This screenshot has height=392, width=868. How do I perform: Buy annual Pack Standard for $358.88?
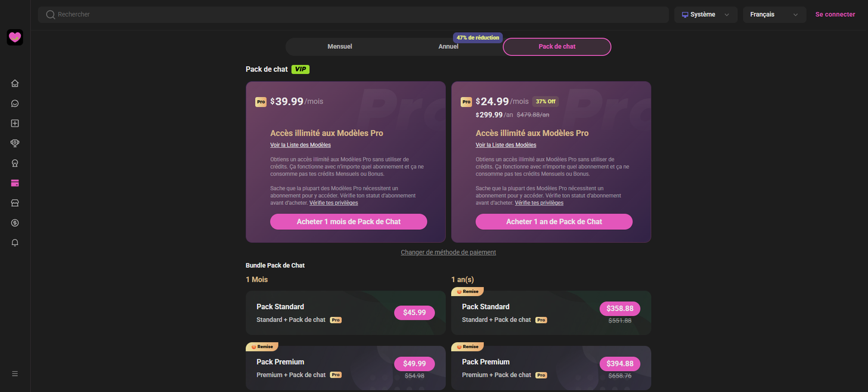[x=620, y=309]
